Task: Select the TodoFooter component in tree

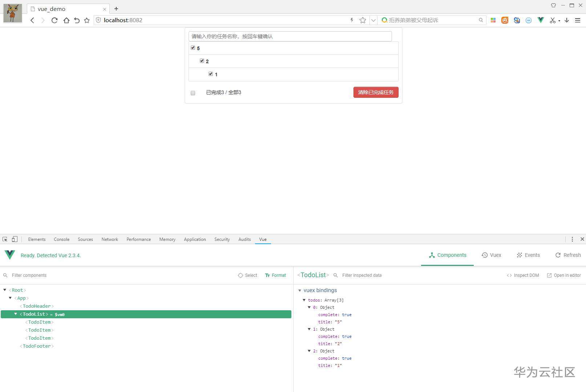Action: click(37, 346)
